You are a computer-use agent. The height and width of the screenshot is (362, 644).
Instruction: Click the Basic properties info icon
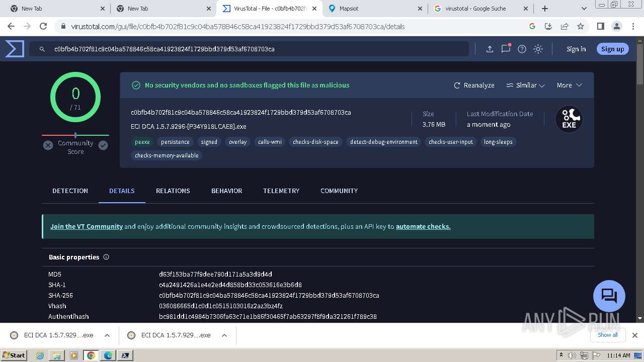coord(106,257)
